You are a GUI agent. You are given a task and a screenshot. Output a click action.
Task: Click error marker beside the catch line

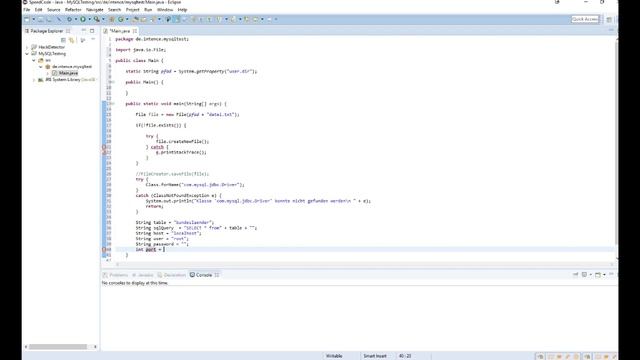[x=104, y=147]
